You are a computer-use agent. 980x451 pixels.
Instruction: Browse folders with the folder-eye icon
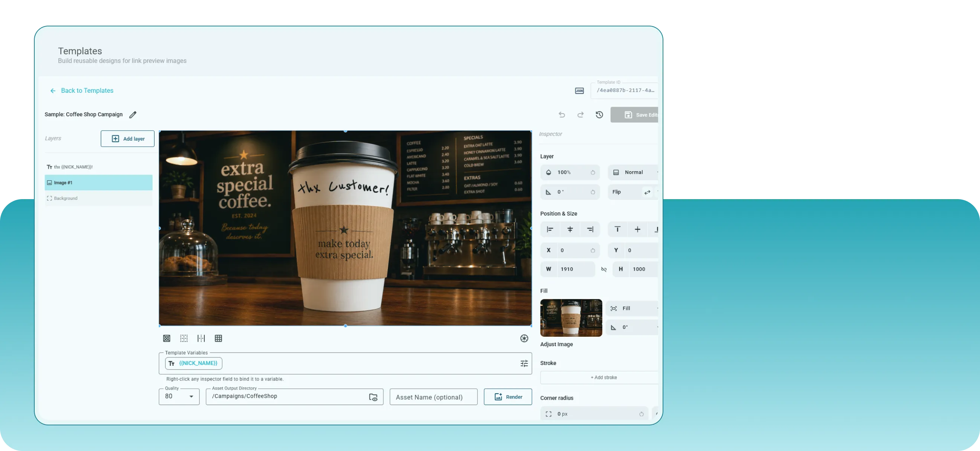(373, 397)
